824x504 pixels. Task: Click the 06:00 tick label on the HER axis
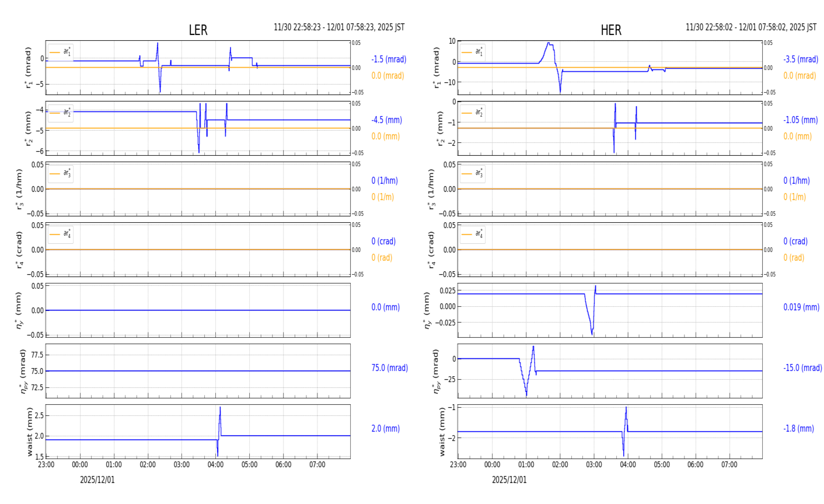click(x=696, y=465)
